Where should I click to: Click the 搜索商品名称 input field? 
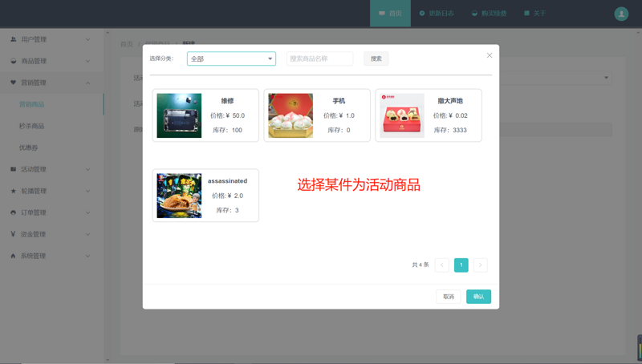click(319, 59)
